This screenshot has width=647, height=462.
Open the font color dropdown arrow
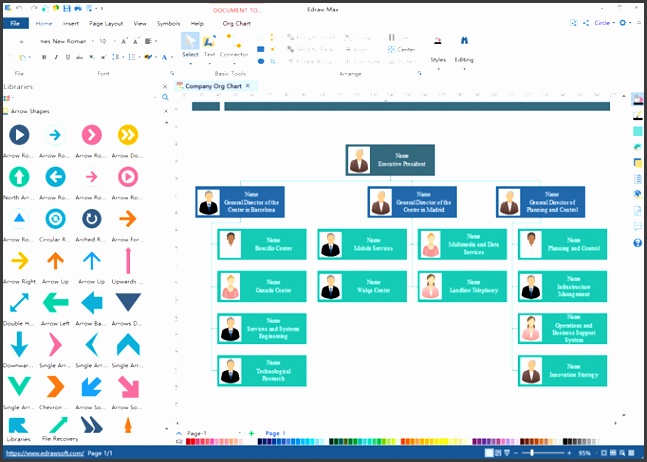[172, 57]
